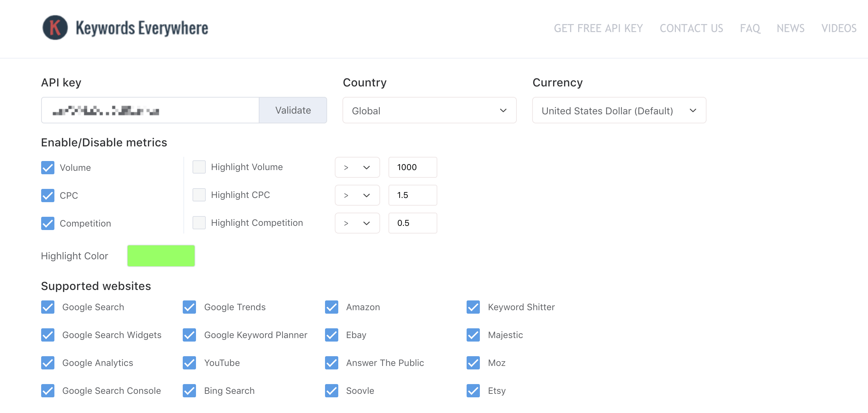This screenshot has height=413, width=868.
Task: Click the Highlight Color label text
Action: point(75,256)
